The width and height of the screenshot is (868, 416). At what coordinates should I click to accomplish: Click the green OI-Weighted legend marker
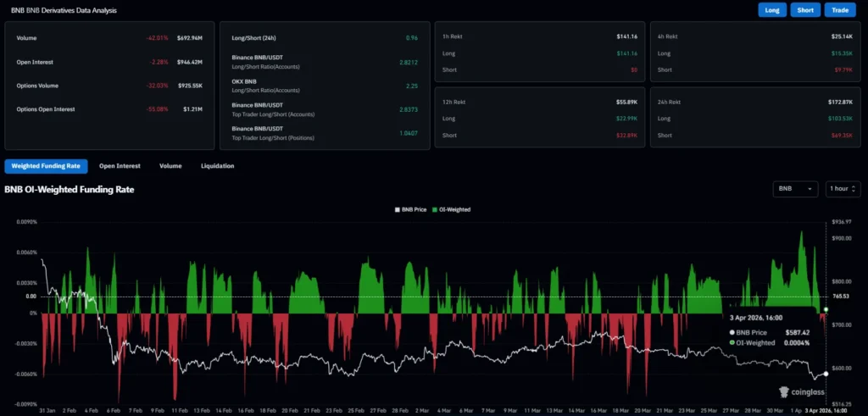click(x=436, y=208)
